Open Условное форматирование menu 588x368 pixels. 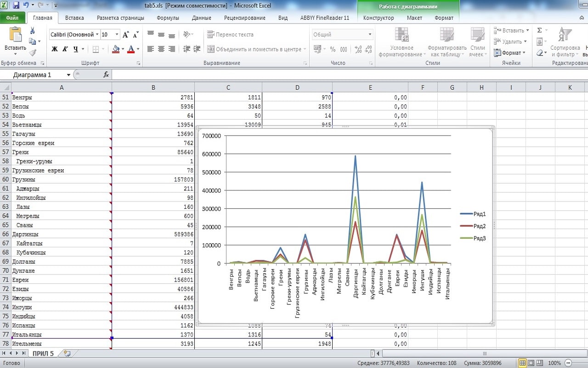point(401,42)
